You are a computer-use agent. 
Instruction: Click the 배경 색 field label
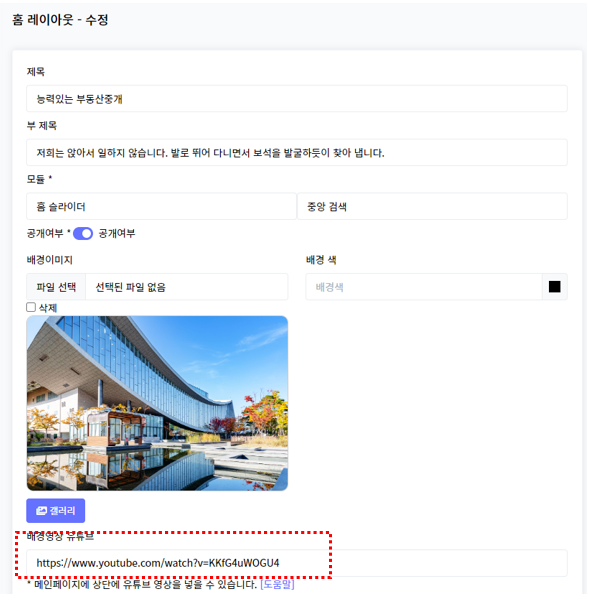[x=321, y=260]
